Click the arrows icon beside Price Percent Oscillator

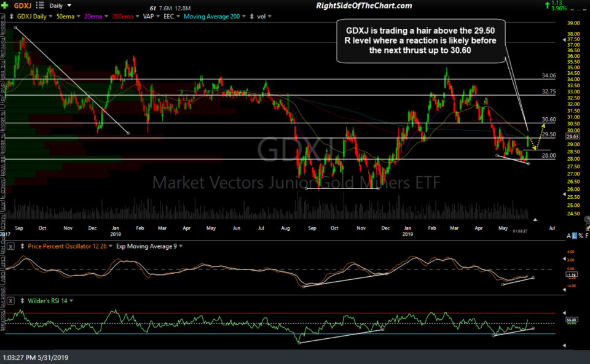click(x=22, y=246)
